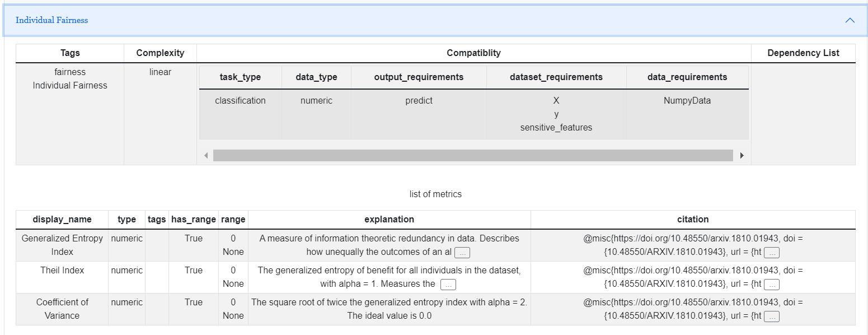Screen dimensions: 868x335
Task: Click the Individual Fairness section title
Action: pyautogui.click(x=51, y=20)
